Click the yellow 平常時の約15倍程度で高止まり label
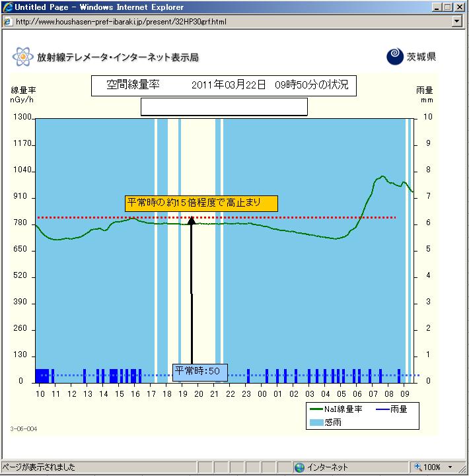 click(x=201, y=203)
